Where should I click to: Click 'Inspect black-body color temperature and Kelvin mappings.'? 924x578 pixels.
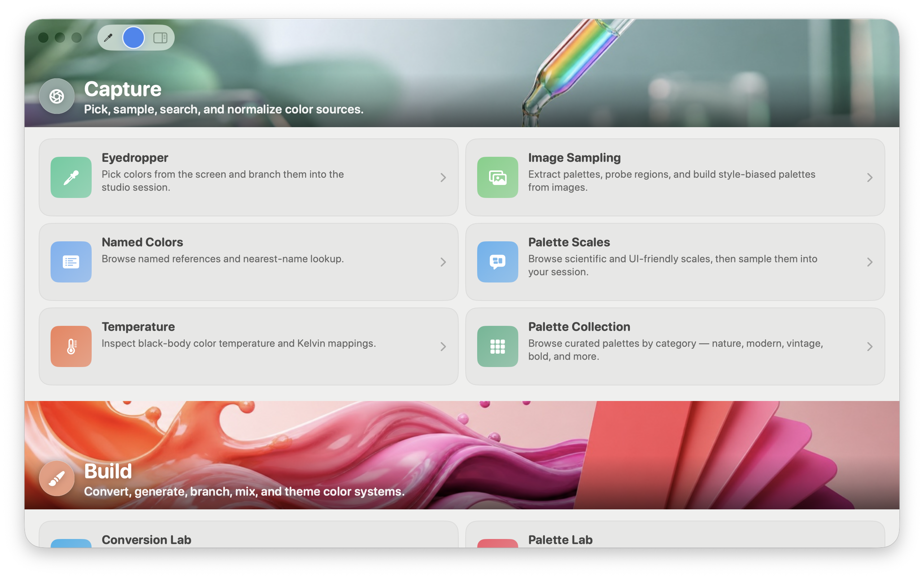coord(239,343)
